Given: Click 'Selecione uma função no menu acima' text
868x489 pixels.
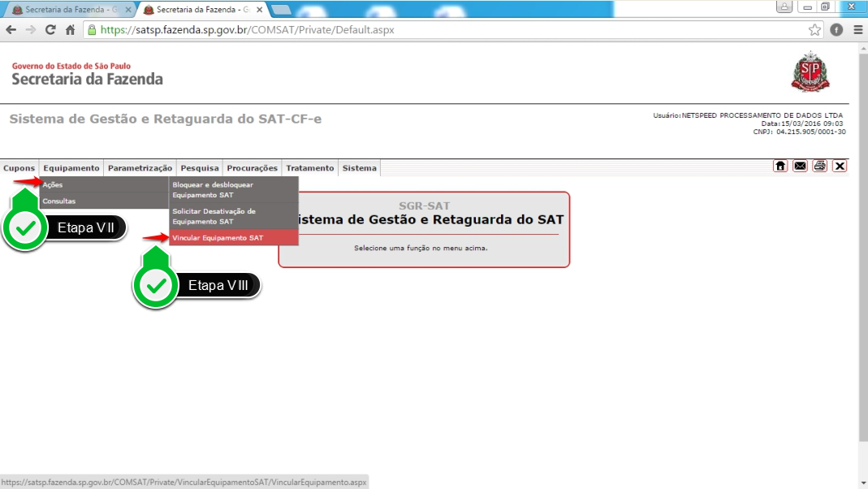Looking at the screenshot, I should coord(421,248).
